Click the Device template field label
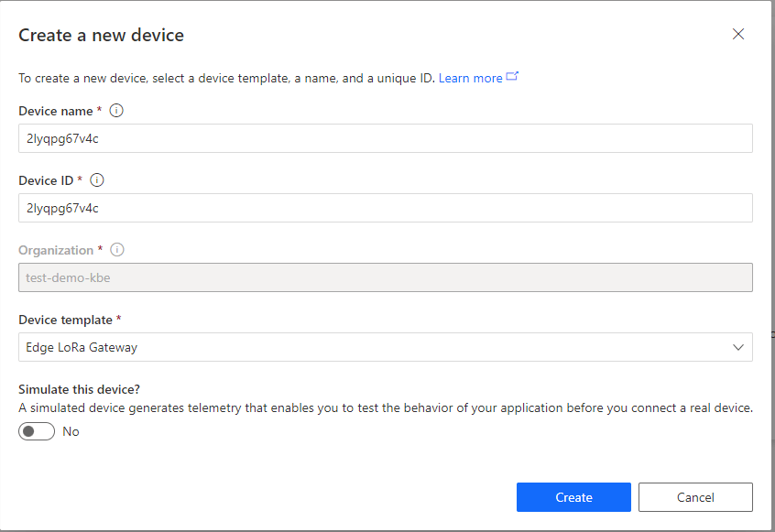Screen dimensions: 775x532 tap(65, 320)
